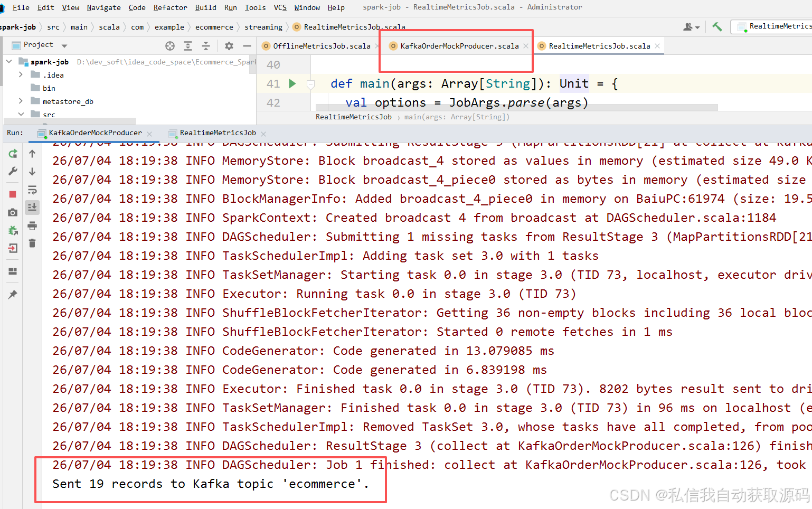Click Down the Stack Trace arrow
Viewport: 812px width, 509px height.
coord(32,171)
